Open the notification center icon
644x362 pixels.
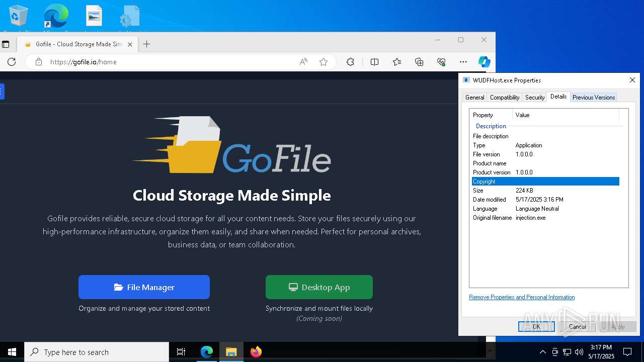627,352
